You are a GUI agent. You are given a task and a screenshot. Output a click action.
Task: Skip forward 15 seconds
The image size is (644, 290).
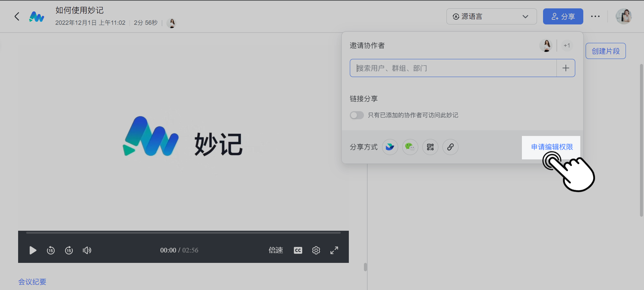point(69,250)
